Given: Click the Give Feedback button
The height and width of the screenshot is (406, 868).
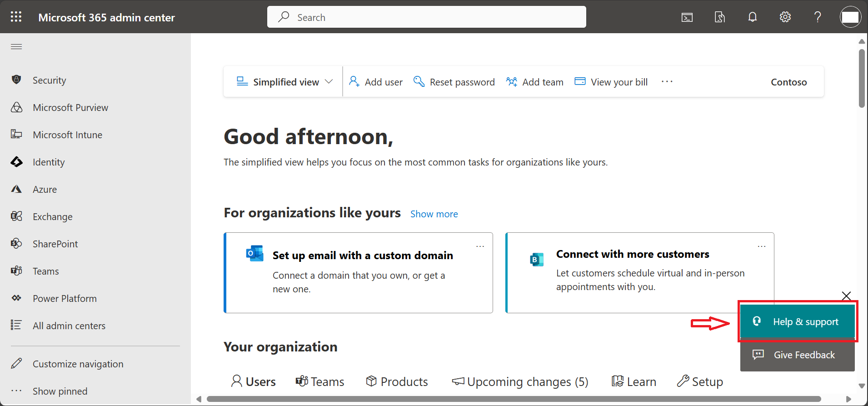Looking at the screenshot, I should coord(798,355).
